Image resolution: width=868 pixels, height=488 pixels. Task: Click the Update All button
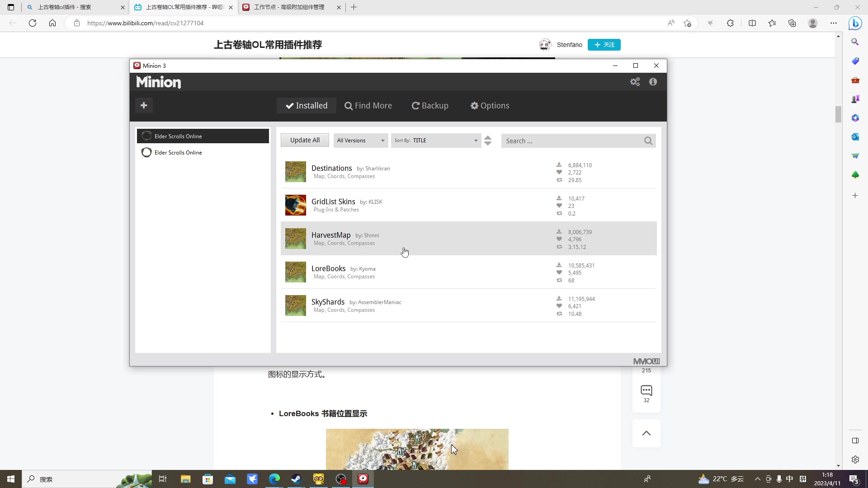tap(305, 140)
